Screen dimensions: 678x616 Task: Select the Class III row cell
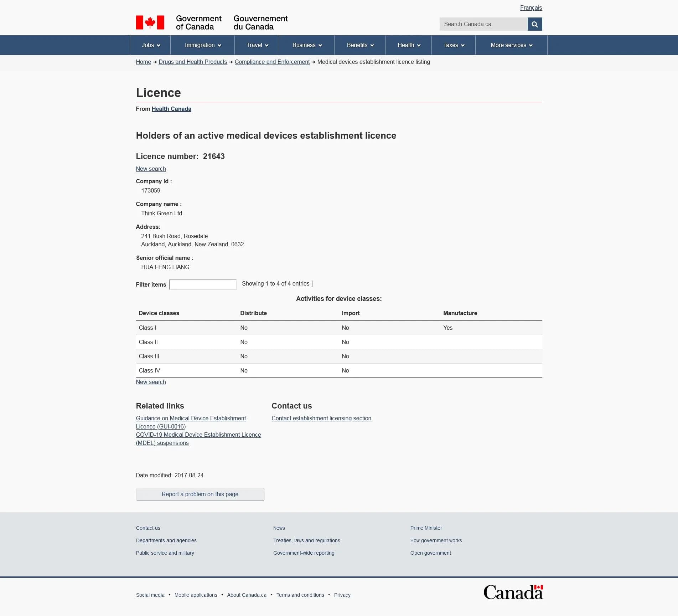pos(149,356)
